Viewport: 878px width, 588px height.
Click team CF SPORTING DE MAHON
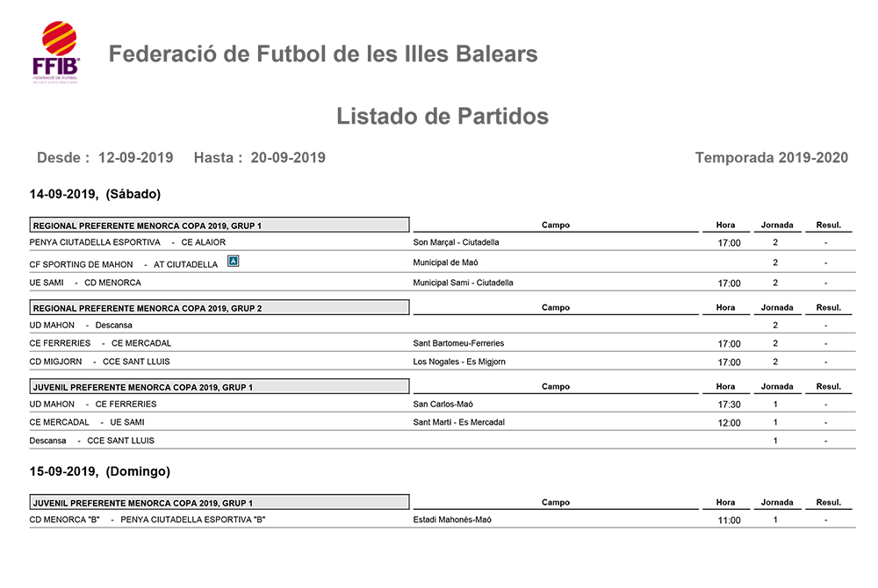(82, 264)
